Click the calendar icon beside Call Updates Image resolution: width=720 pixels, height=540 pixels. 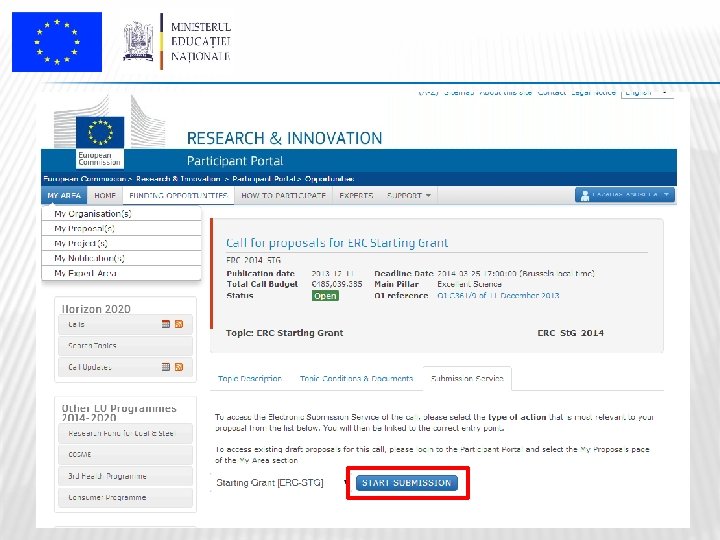coord(166,367)
